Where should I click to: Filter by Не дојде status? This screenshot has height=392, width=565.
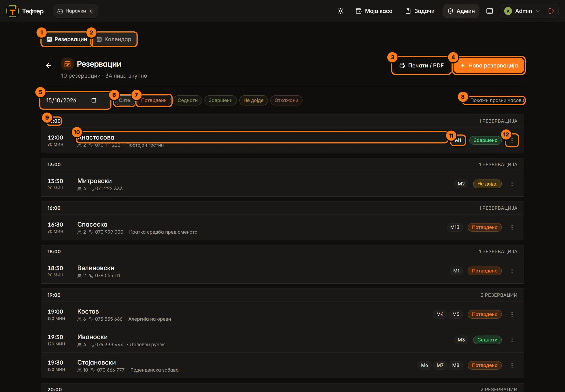pyautogui.click(x=253, y=100)
